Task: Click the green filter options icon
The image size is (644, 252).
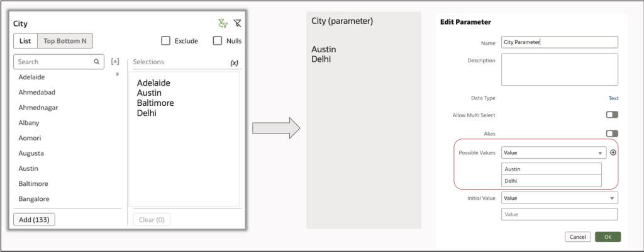Action: tap(223, 23)
